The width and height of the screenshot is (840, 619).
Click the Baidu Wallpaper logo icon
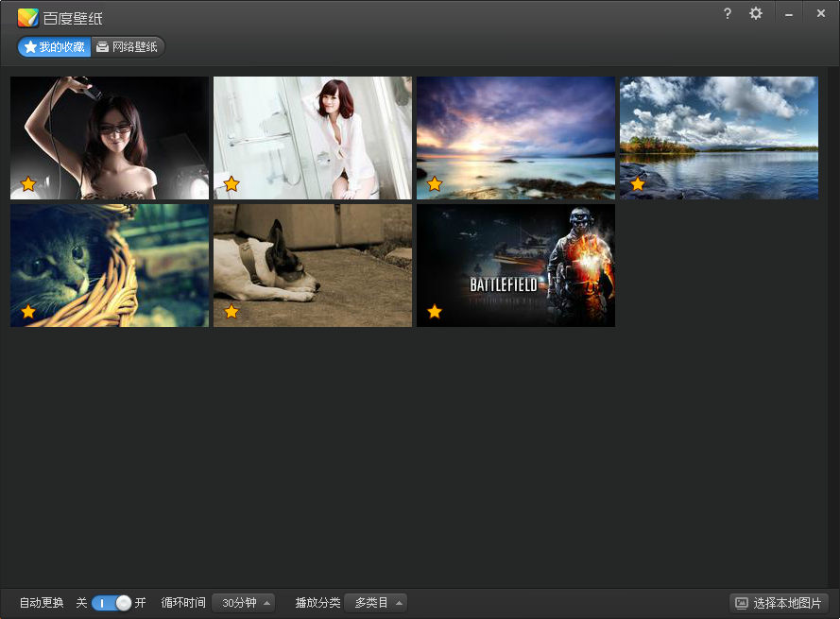pos(27,18)
